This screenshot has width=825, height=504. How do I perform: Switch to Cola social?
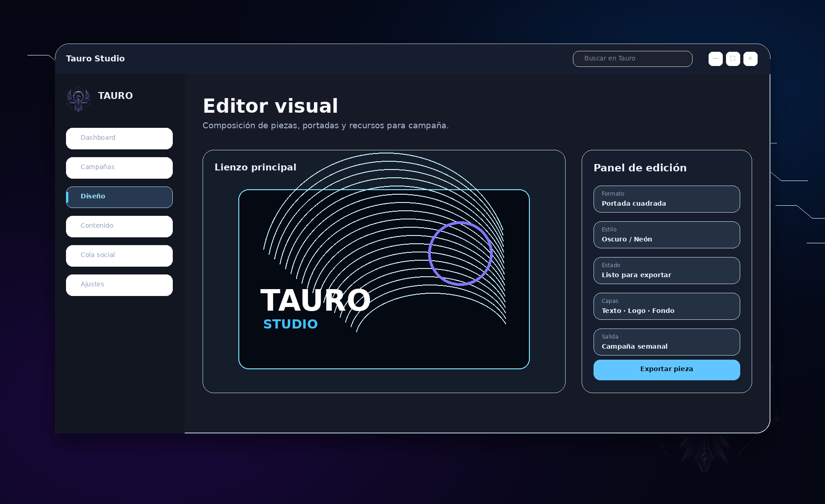[x=119, y=256]
